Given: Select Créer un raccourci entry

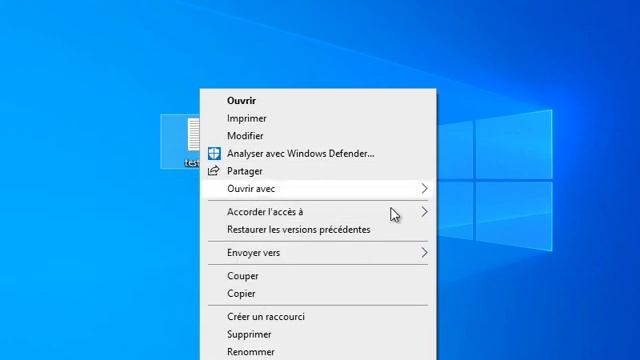Looking at the screenshot, I should coord(318,317).
